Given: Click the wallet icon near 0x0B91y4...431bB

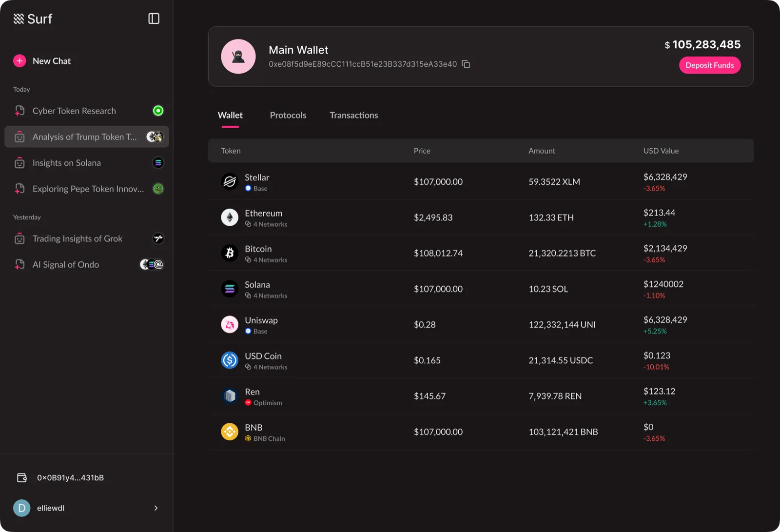Looking at the screenshot, I should (22, 478).
